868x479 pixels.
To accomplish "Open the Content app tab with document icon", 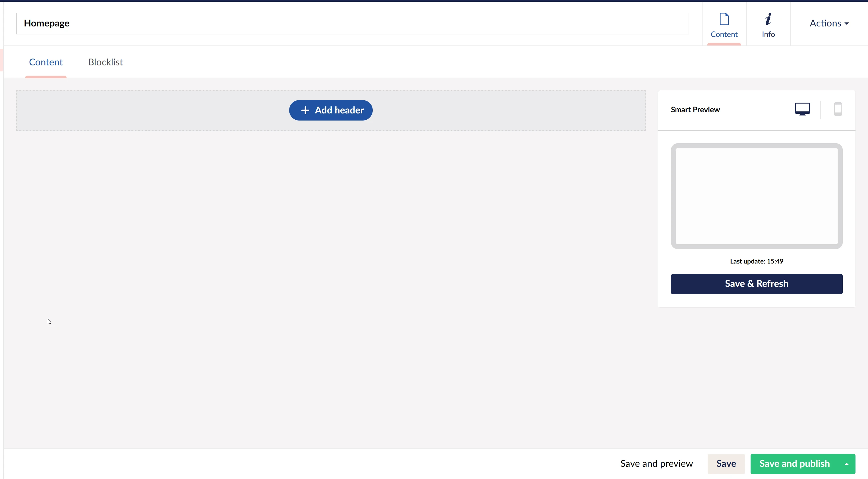I will pyautogui.click(x=724, y=24).
